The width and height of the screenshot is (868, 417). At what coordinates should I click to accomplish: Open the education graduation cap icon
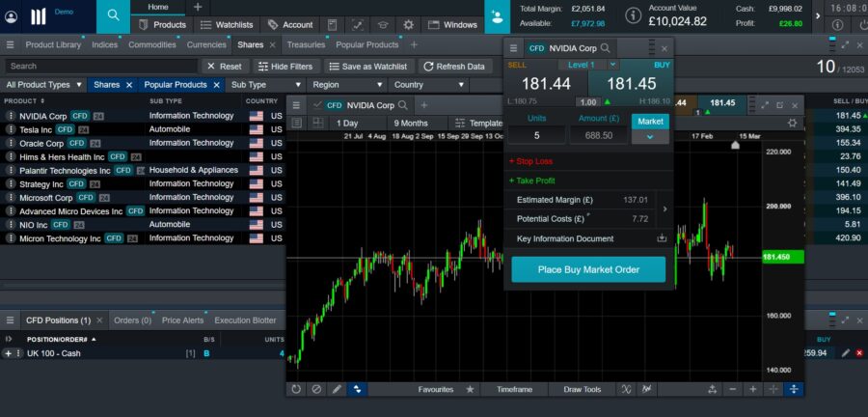click(383, 25)
